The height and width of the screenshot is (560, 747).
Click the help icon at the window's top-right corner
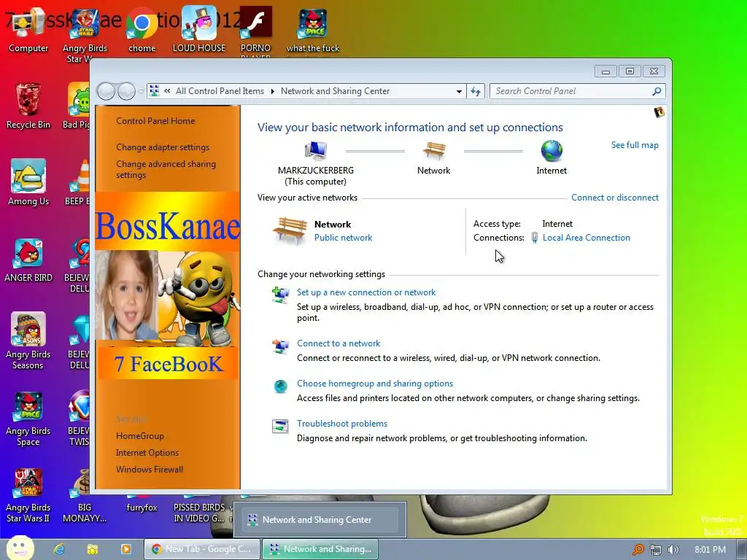[x=659, y=112]
